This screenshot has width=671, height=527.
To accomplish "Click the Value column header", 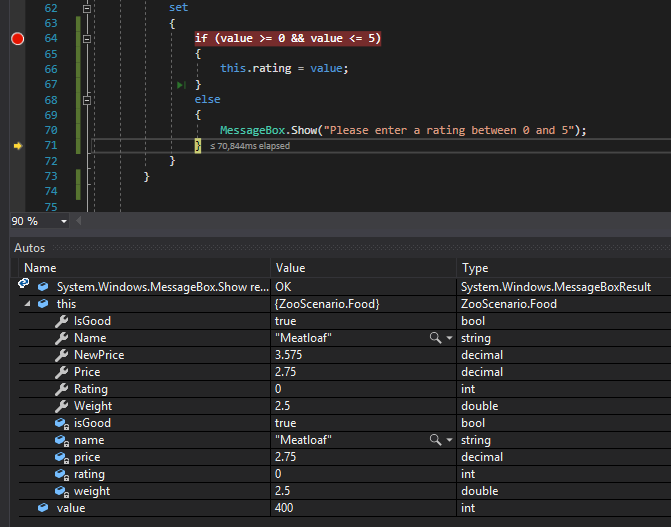I will coord(290,268).
